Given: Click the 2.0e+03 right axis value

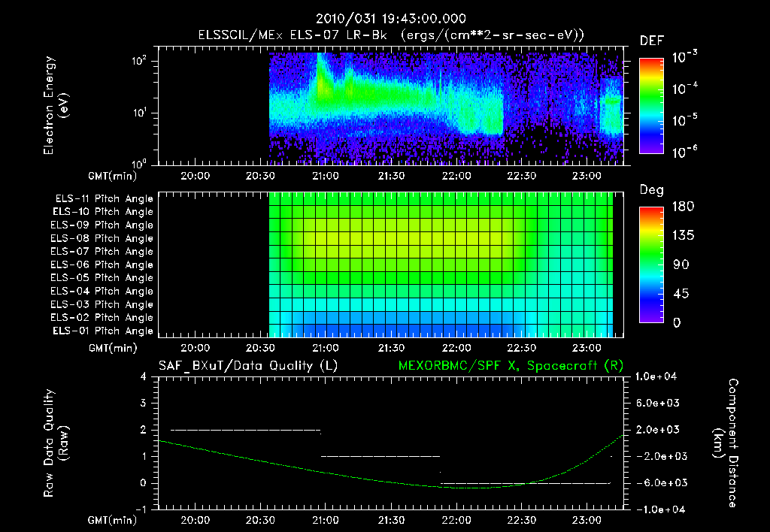Looking at the screenshot, I should coord(659,430).
